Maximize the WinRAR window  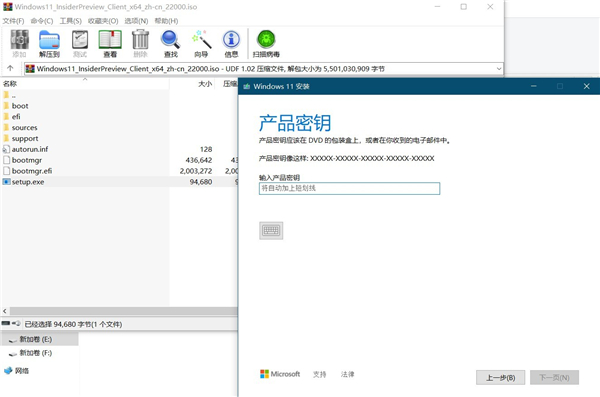463,7
